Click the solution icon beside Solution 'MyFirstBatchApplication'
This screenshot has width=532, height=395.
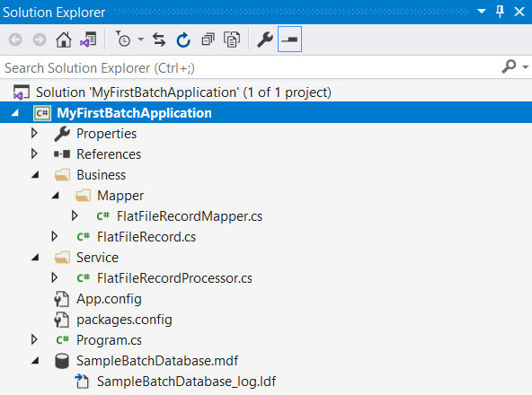21,92
